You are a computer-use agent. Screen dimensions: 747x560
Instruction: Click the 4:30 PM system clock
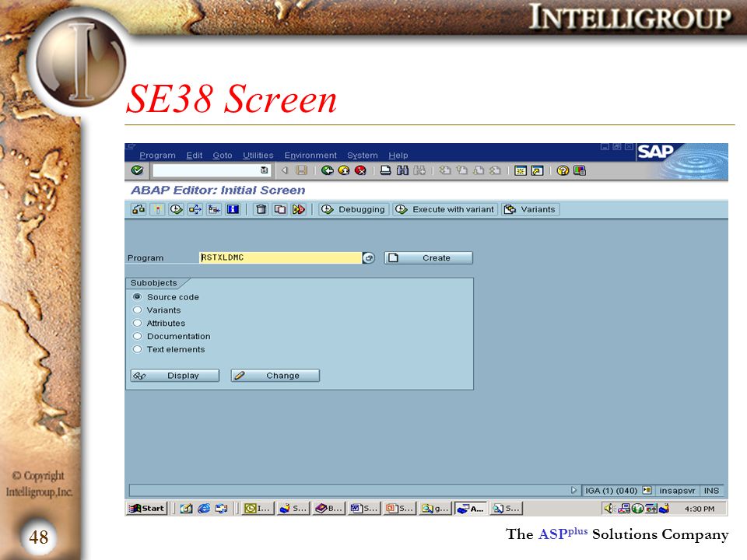point(700,509)
